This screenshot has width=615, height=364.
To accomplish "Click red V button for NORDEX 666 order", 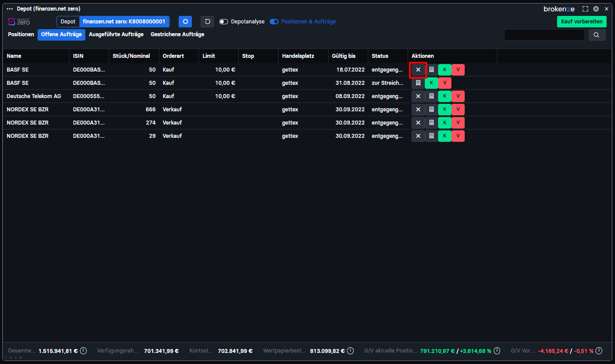I will click(x=458, y=110).
